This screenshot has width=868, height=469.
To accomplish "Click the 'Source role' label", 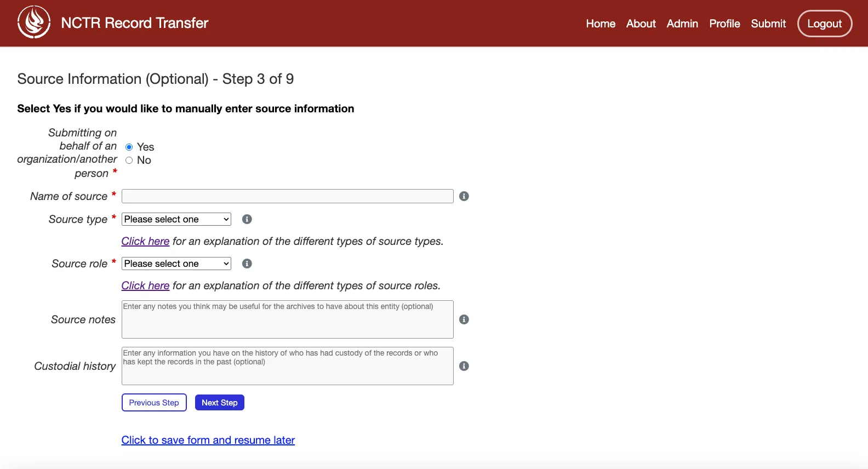I will (x=79, y=264).
